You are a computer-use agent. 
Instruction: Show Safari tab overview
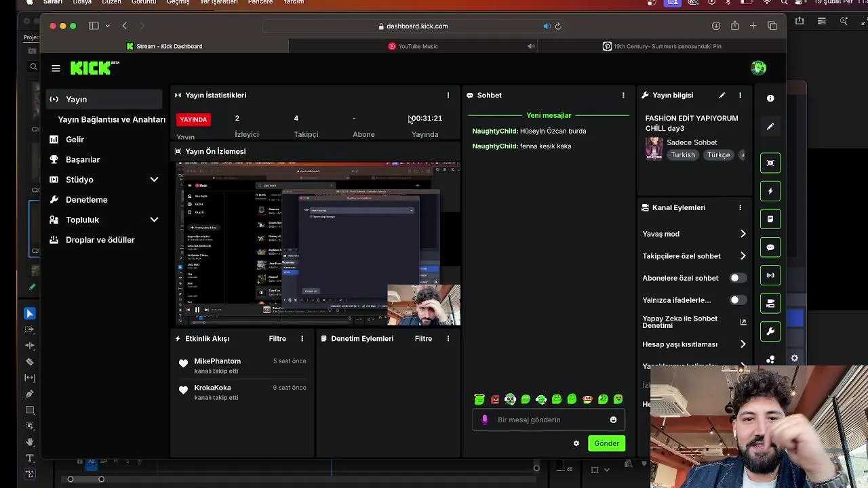pyautogui.click(x=772, y=26)
